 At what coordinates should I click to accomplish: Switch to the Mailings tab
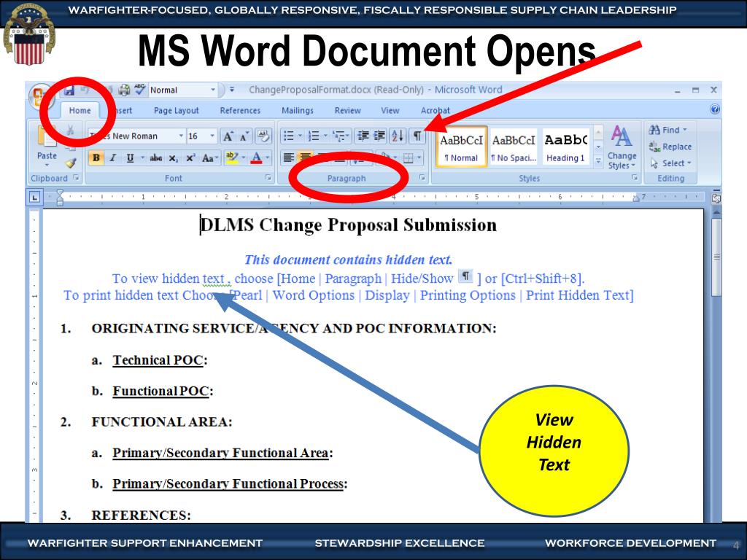(298, 111)
